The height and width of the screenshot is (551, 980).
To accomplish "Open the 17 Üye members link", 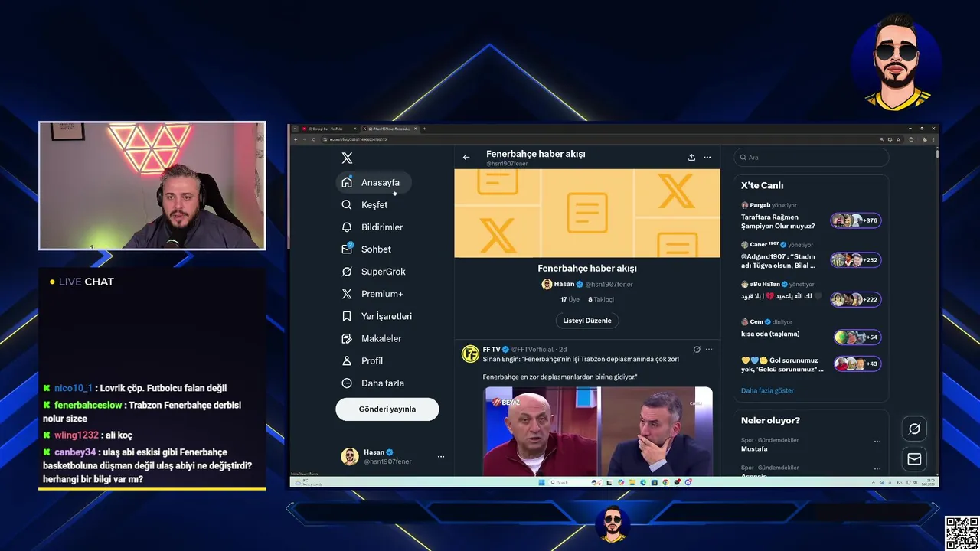I will (x=570, y=299).
